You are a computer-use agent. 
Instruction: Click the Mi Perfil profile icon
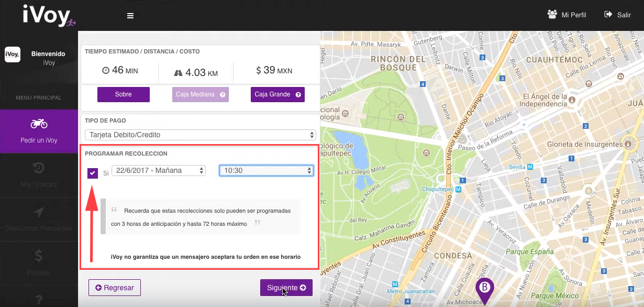[x=552, y=15]
